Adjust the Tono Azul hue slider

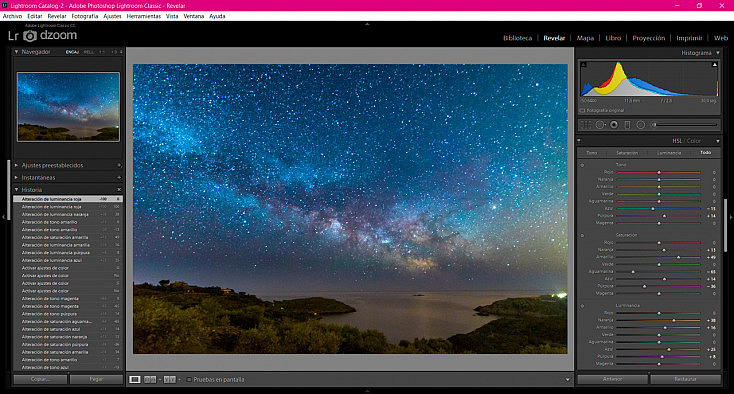point(653,209)
